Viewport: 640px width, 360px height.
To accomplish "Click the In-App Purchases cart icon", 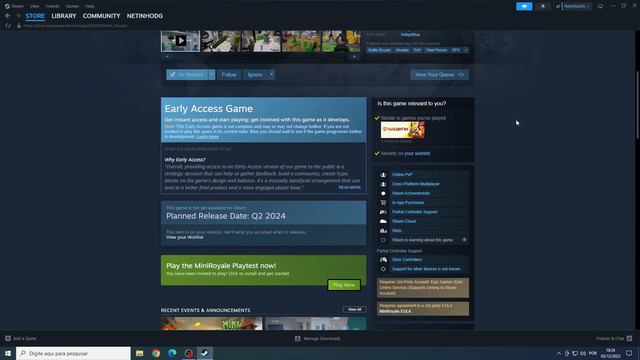I will coord(383,202).
